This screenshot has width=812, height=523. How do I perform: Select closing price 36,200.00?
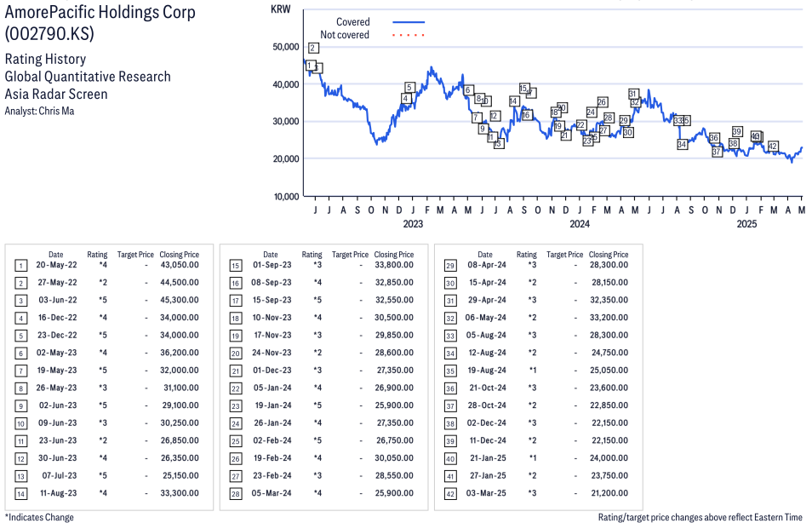tap(180, 353)
